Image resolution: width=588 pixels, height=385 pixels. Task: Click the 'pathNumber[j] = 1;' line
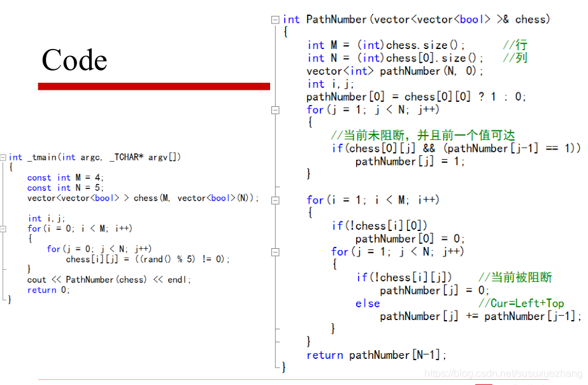(x=410, y=162)
